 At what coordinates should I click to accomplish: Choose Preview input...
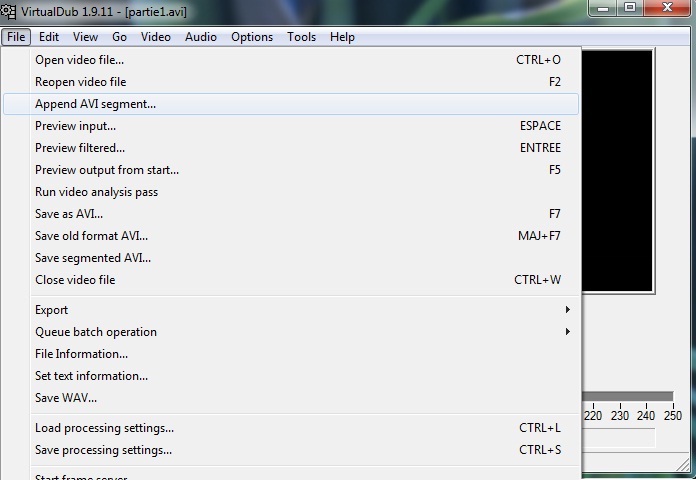pos(291,126)
